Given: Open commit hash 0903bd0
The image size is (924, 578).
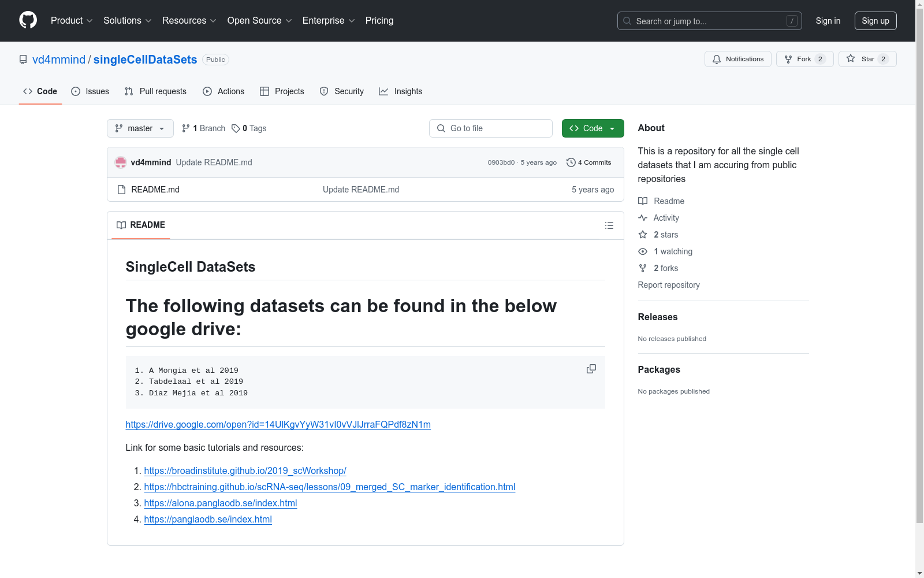Looking at the screenshot, I should [501, 162].
